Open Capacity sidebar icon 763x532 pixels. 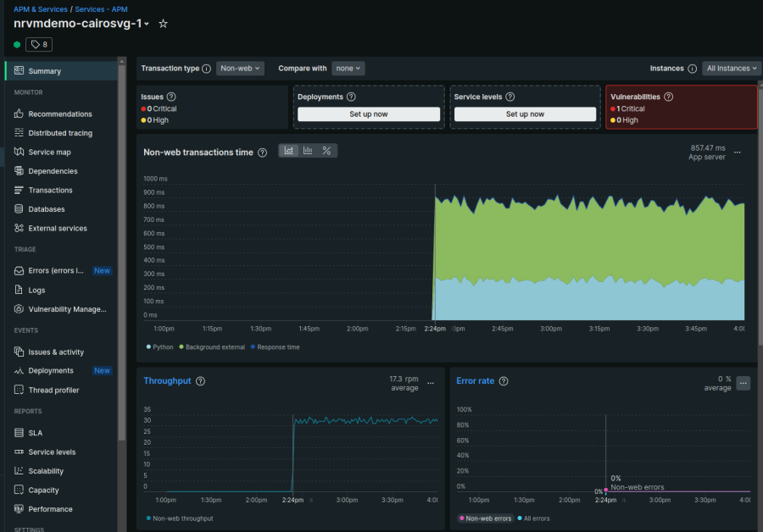19,490
